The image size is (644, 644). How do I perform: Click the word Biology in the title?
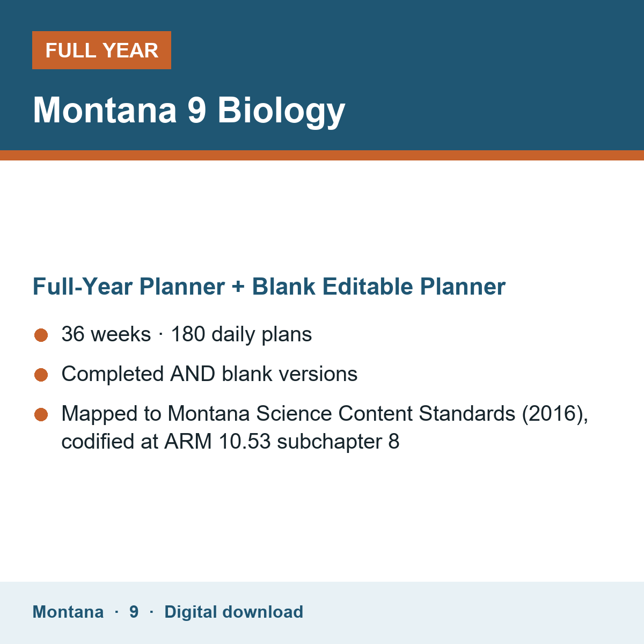pos(281,112)
